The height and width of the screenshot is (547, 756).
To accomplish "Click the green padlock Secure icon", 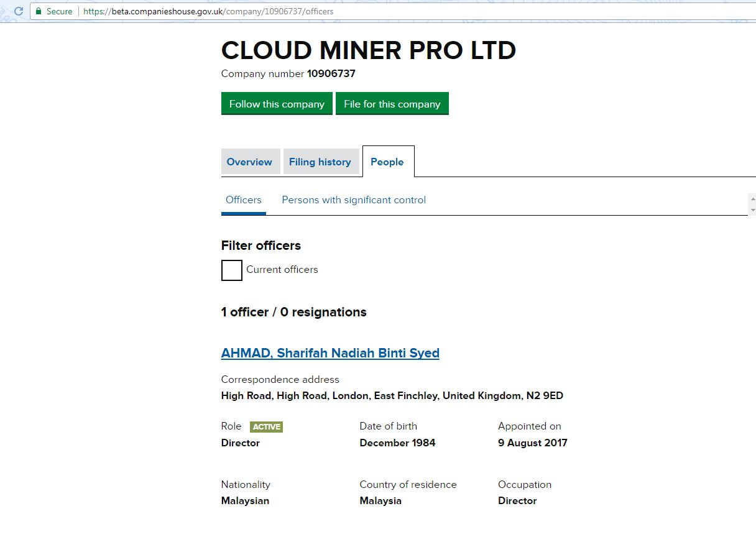I will click(39, 11).
